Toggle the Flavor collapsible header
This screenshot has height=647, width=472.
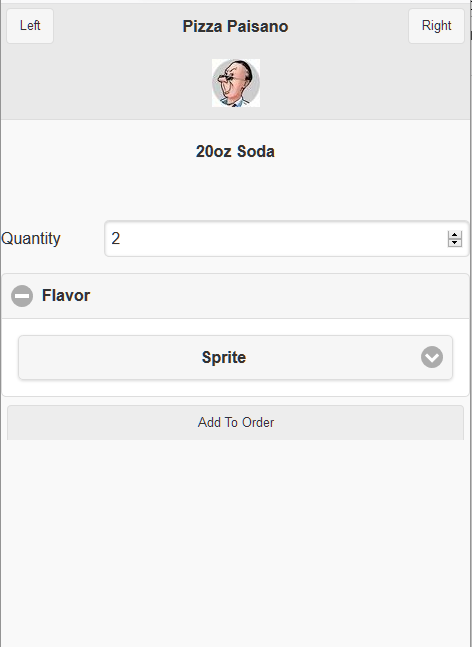[x=236, y=296]
